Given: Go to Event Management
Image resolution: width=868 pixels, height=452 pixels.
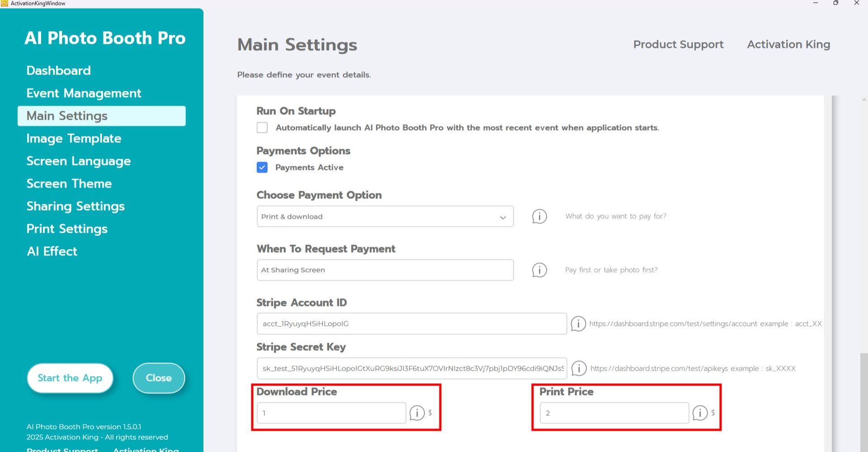Looking at the screenshot, I should (x=84, y=93).
